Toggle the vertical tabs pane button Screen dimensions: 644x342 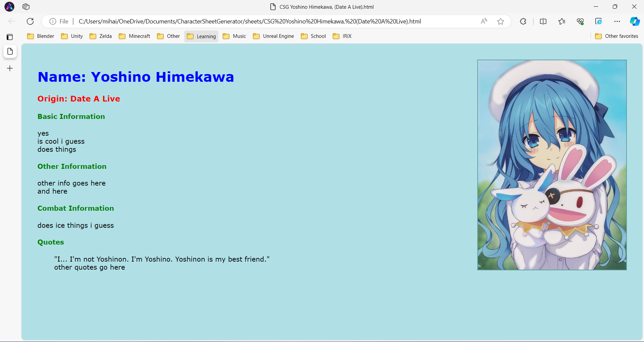click(10, 37)
